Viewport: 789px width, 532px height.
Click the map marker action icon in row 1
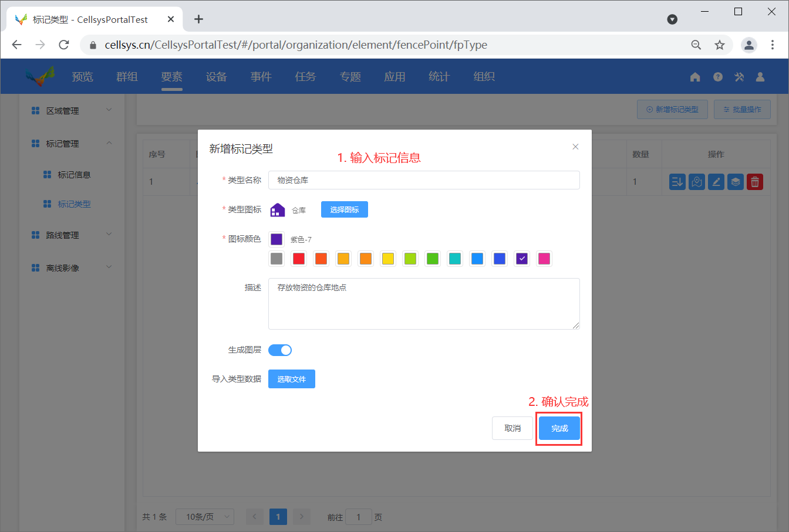pos(697,182)
